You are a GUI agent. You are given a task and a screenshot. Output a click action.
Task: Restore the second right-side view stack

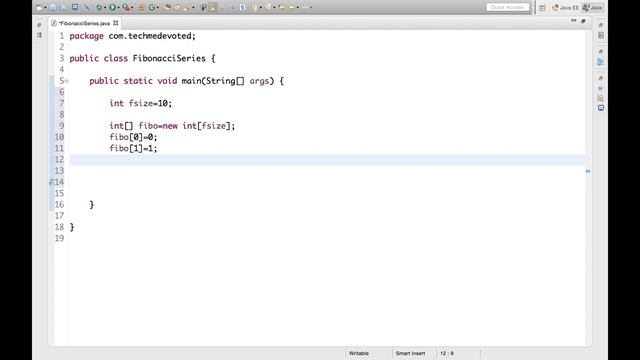pos(600,51)
